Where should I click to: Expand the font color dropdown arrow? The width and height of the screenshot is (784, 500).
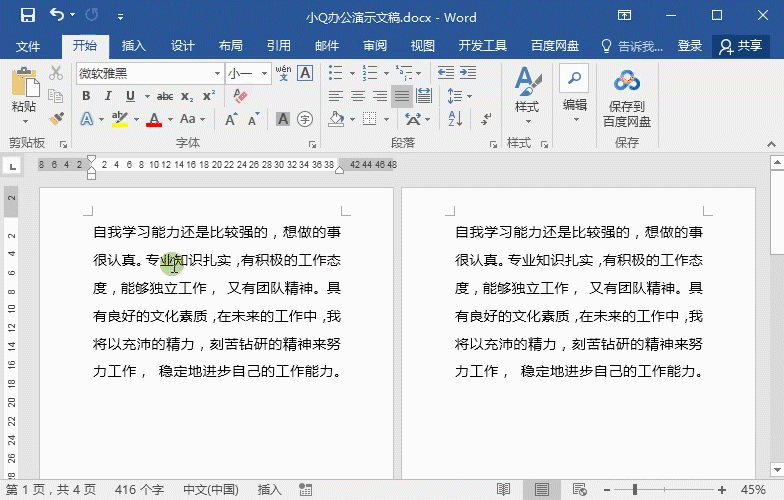[170, 119]
